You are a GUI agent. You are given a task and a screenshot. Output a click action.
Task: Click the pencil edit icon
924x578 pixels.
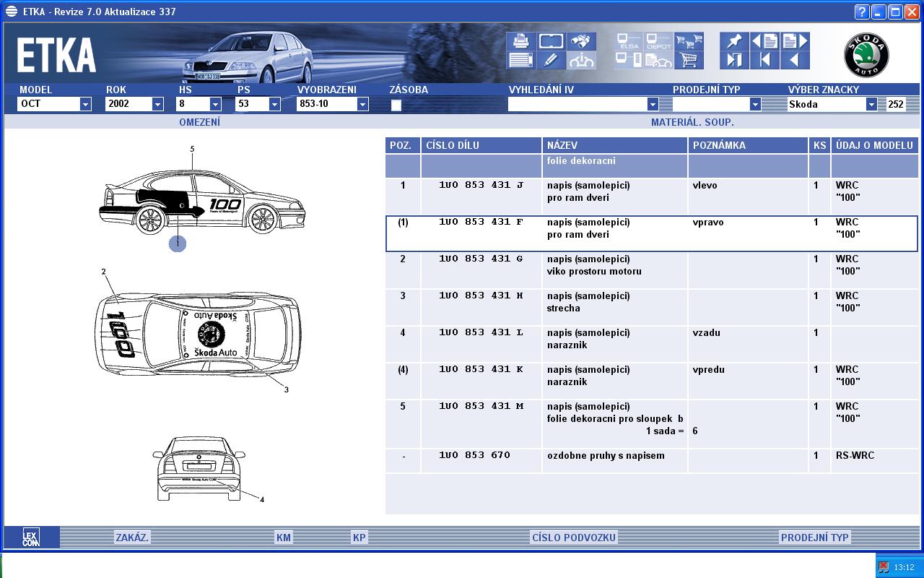tap(551, 60)
